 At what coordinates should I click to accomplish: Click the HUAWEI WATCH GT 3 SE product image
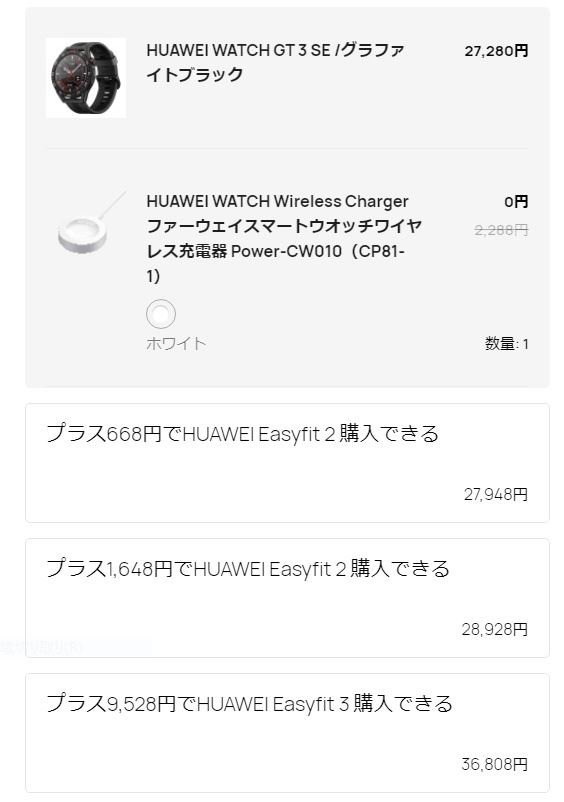pos(86,78)
